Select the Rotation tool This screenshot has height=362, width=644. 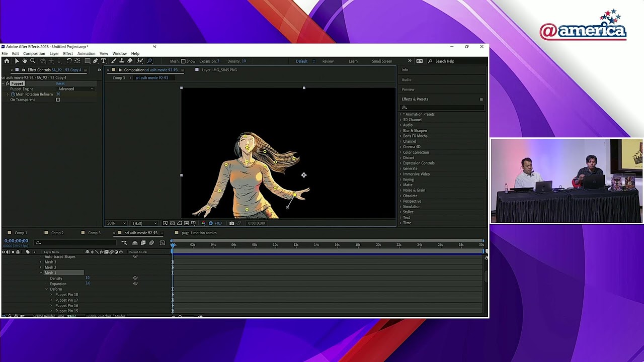coord(69,61)
